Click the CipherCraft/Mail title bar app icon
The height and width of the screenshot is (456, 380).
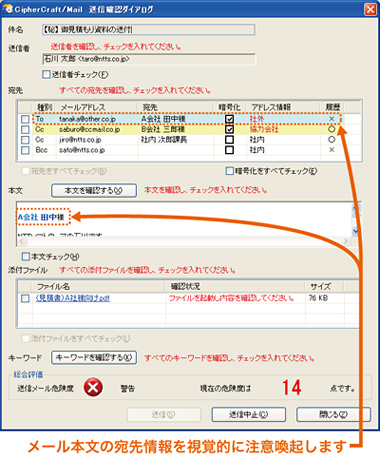7,9
